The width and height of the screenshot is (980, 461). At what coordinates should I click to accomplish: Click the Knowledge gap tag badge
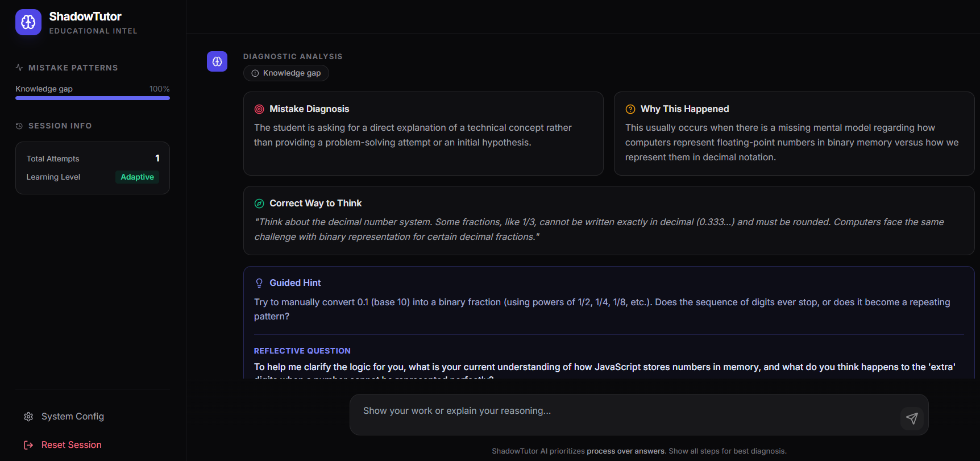[286, 73]
